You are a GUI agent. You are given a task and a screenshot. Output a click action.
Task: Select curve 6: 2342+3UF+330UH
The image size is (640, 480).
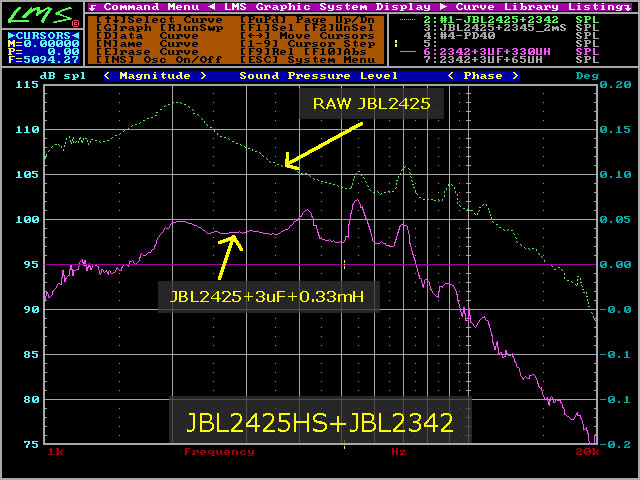tap(487, 51)
